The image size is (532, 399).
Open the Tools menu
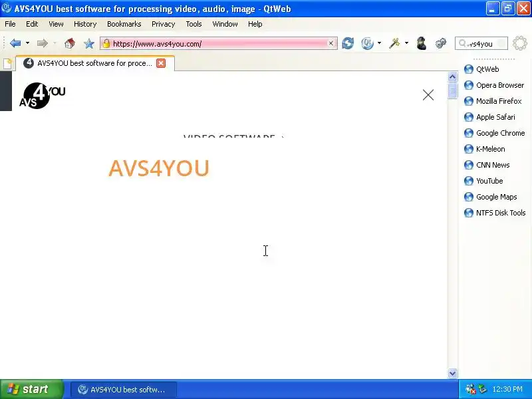coord(194,24)
